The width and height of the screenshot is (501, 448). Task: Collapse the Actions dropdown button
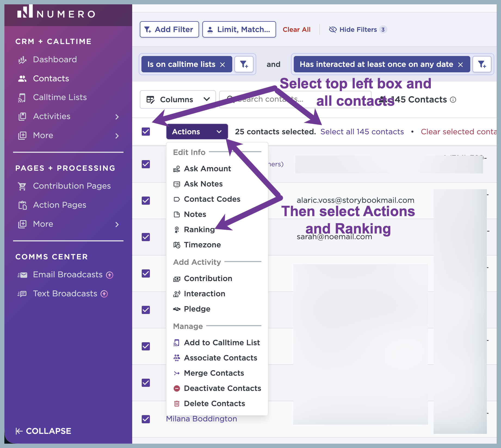(x=197, y=132)
